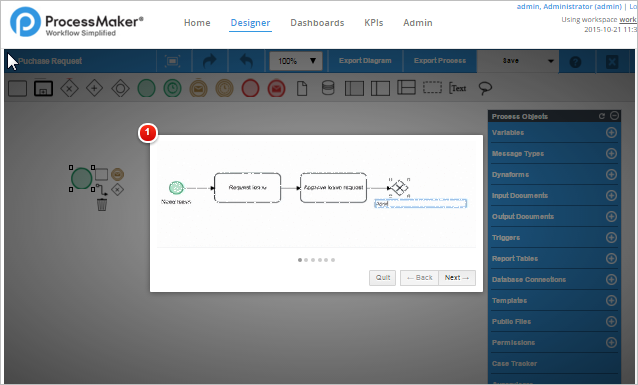Switch to the Dashboards tab

point(317,23)
